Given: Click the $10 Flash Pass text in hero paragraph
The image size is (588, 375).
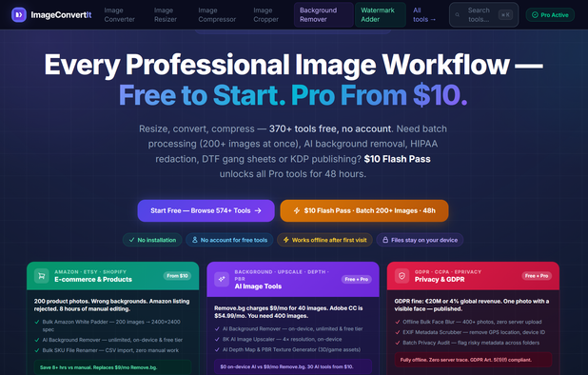Looking at the screenshot, I should coord(397,159).
